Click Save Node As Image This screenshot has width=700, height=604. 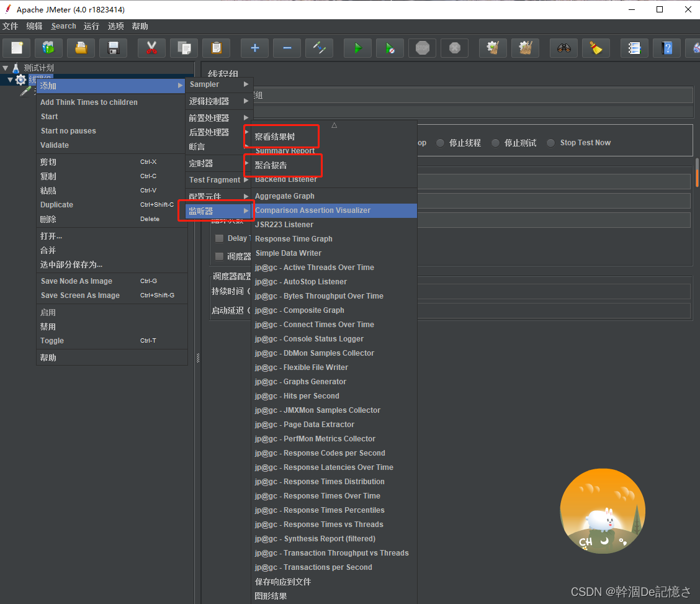click(112, 281)
